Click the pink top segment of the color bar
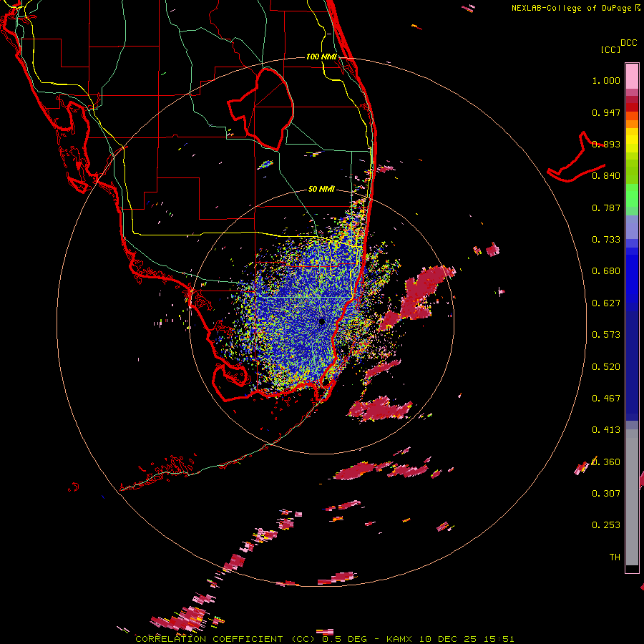 pyautogui.click(x=632, y=76)
